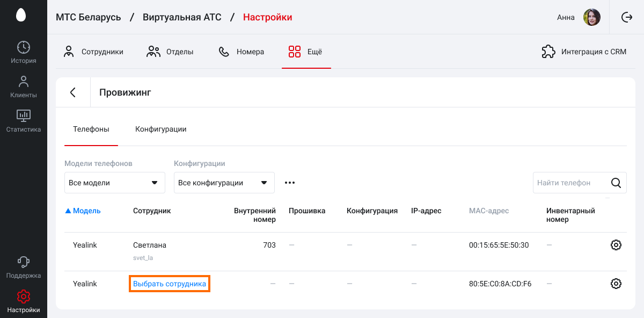This screenshot has height=318, width=644.
Task: Open Анна's profile avatar
Action: pos(592,17)
